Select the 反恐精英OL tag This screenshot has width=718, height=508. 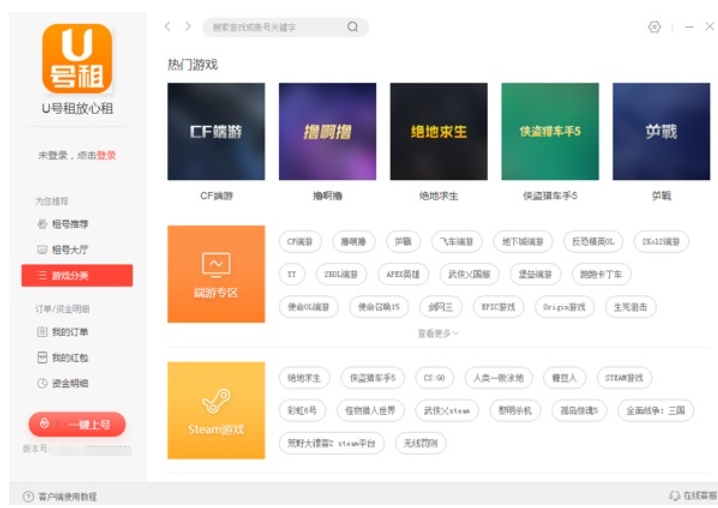[x=593, y=241]
